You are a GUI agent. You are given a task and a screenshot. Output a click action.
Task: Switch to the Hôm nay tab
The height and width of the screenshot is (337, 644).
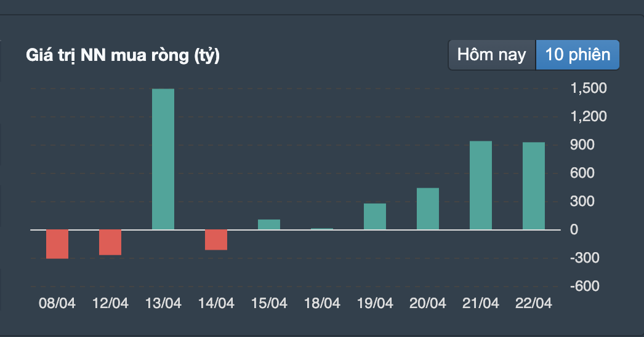[x=492, y=55]
